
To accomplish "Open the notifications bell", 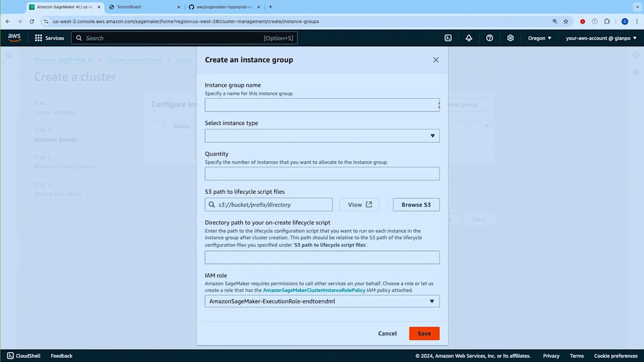I will pos(469,38).
